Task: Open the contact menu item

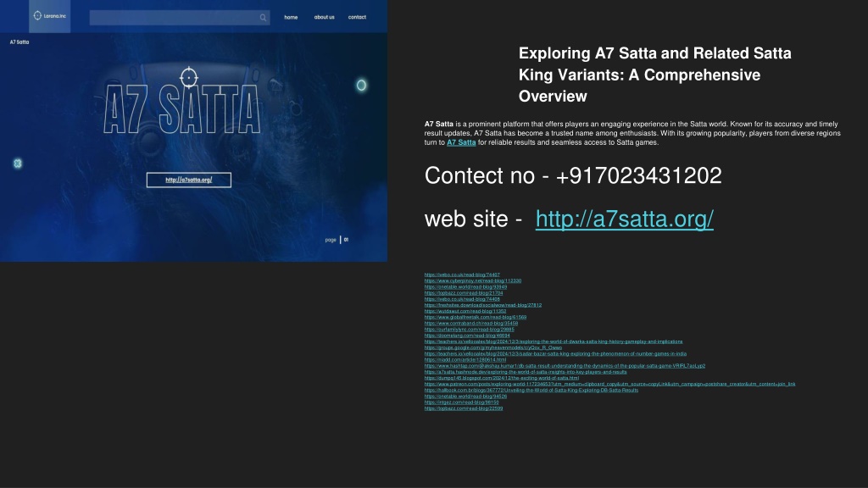Action: pos(357,17)
